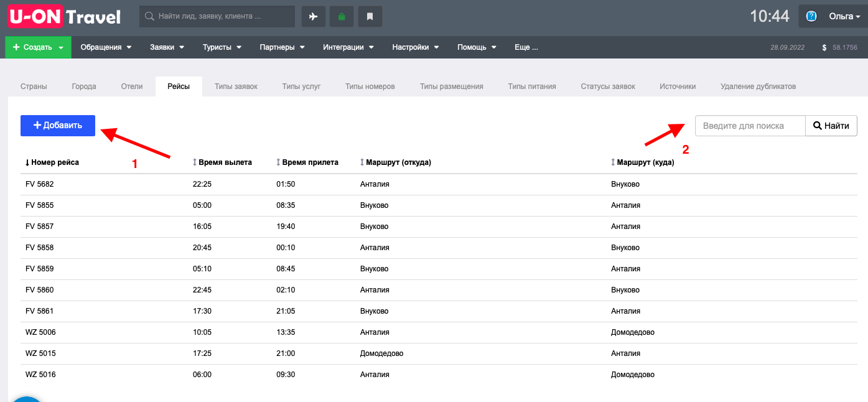868x402 pixels.
Task: Select flight row FV 5860
Action: [439, 290]
